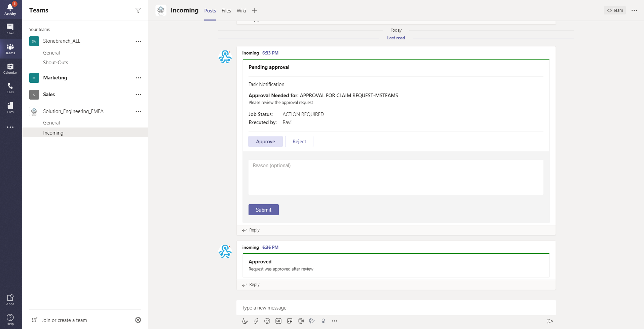Reply to the Pending approval message
The height and width of the screenshot is (329, 644).
(x=251, y=230)
